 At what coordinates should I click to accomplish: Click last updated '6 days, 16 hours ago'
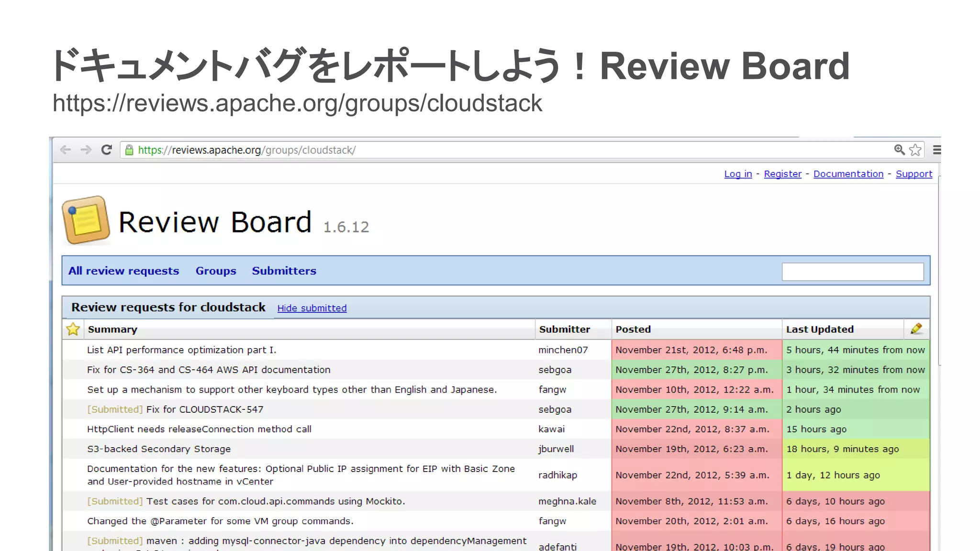(835, 521)
